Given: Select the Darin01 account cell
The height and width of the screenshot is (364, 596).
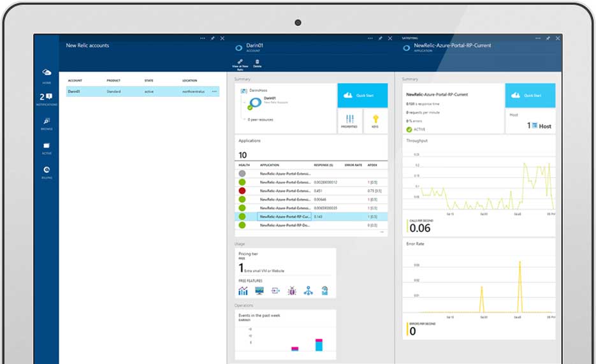Looking at the screenshot, I should (74, 92).
